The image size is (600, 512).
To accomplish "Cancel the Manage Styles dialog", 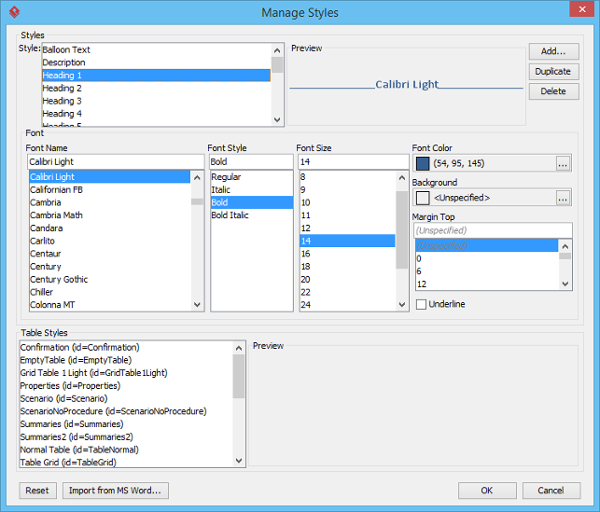I will pos(551,490).
